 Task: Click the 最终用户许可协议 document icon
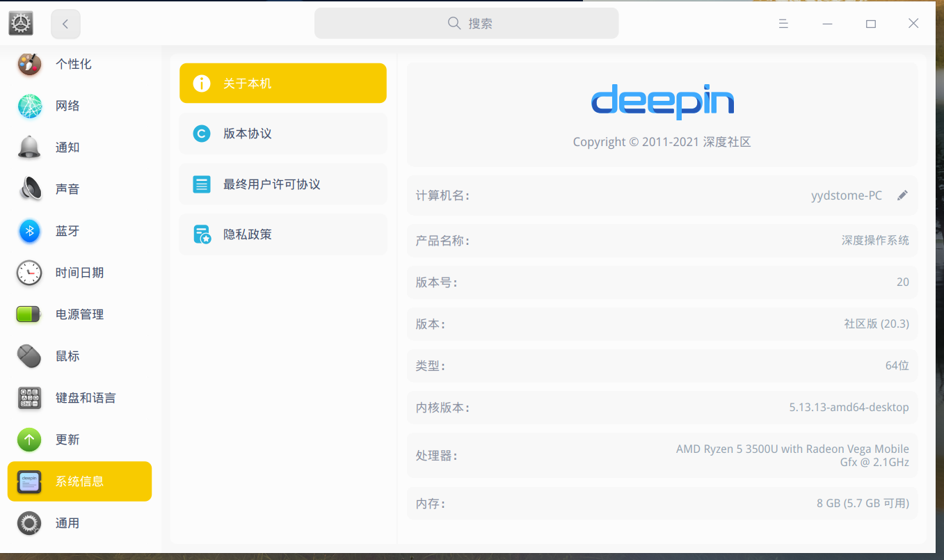(x=202, y=184)
